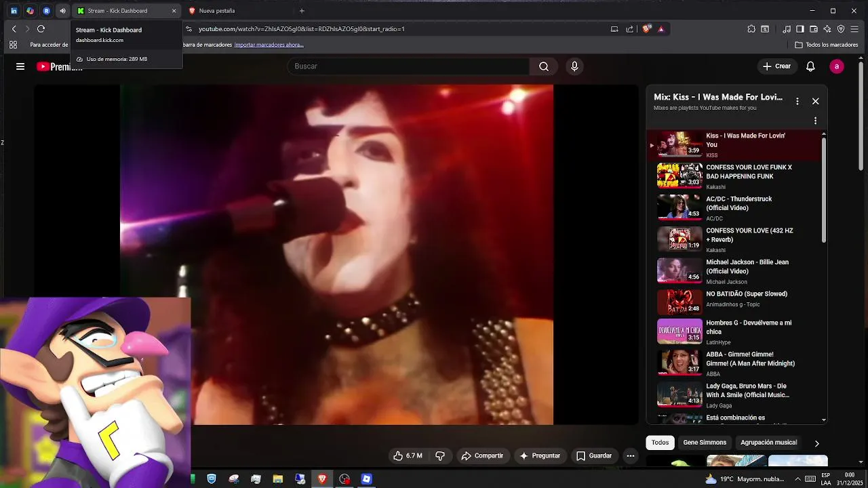Click the Compartir share button
The height and width of the screenshot is (488, 868).
[482, 456]
